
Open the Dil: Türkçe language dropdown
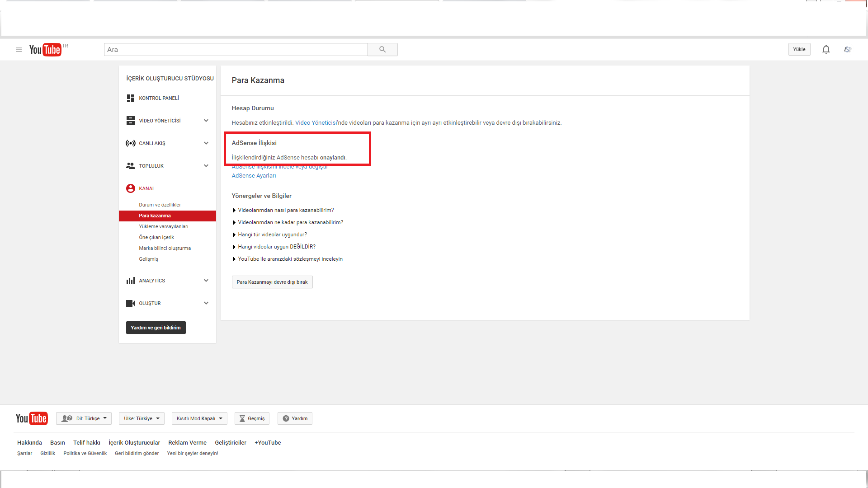point(84,418)
